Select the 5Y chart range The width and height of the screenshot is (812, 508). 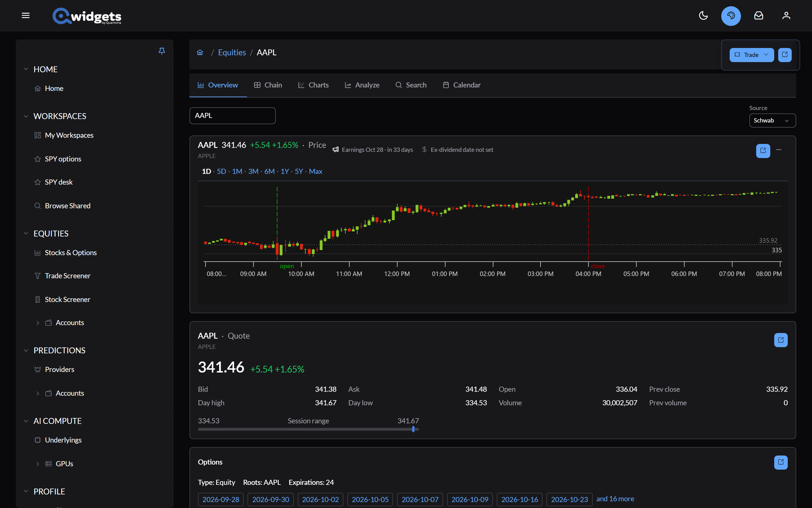(x=299, y=171)
